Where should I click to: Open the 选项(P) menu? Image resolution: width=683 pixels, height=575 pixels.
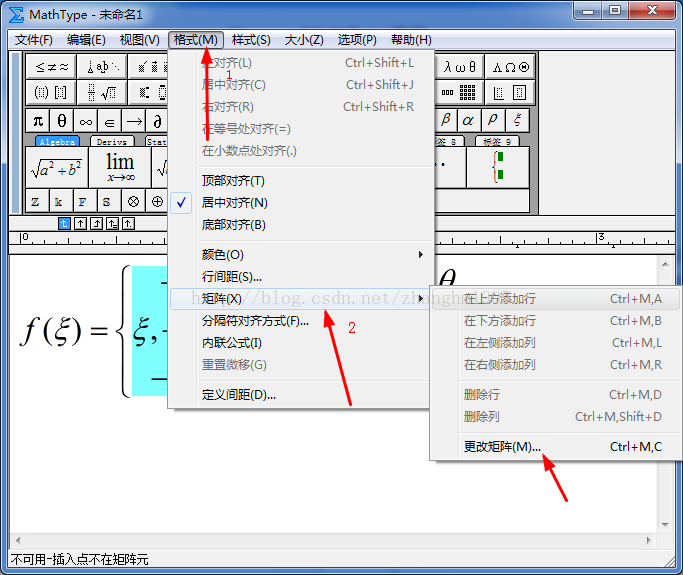(357, 40)
